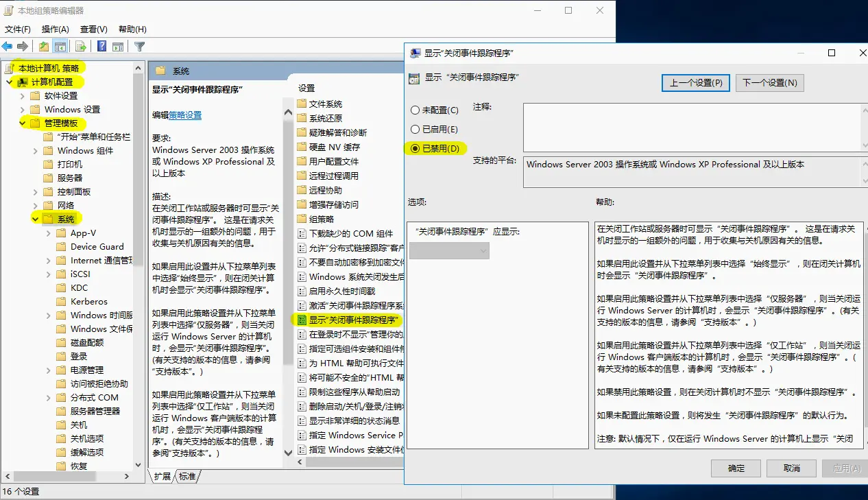Image resolution: width=868 pixels, height=500 pixels.
Task: Click the 设置 column header
Action: [x=306, y=88]
